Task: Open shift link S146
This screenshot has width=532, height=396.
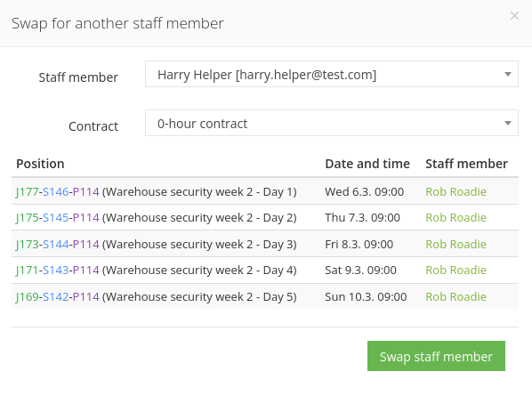Action: coord(56,191)
